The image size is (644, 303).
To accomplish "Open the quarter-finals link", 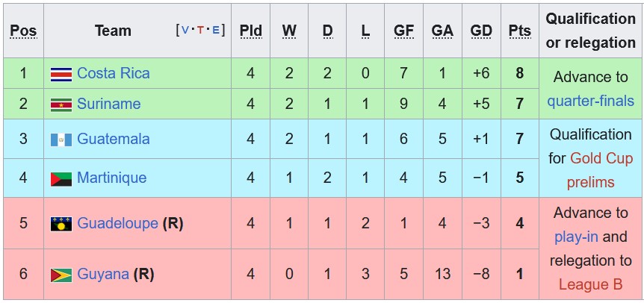I will coord(590,101).
